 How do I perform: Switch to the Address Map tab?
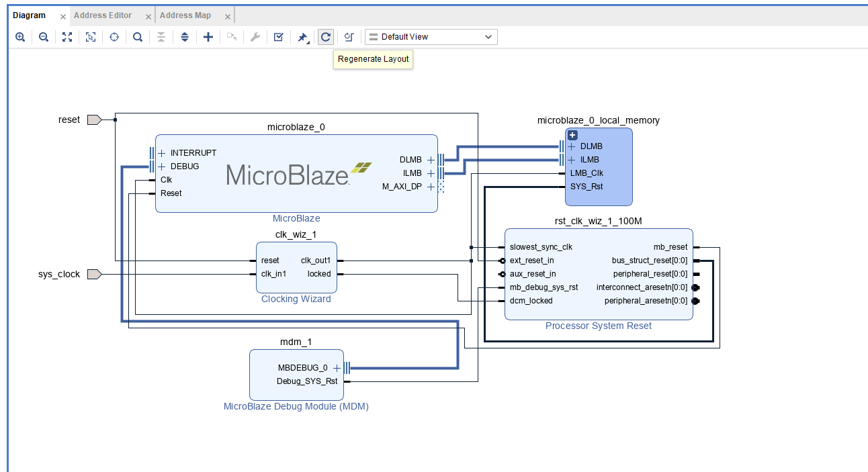pyautogui.click(x=185, y=15)
